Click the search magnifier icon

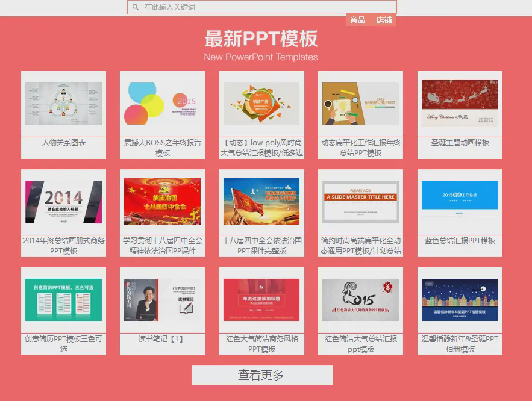click(136, 7)
